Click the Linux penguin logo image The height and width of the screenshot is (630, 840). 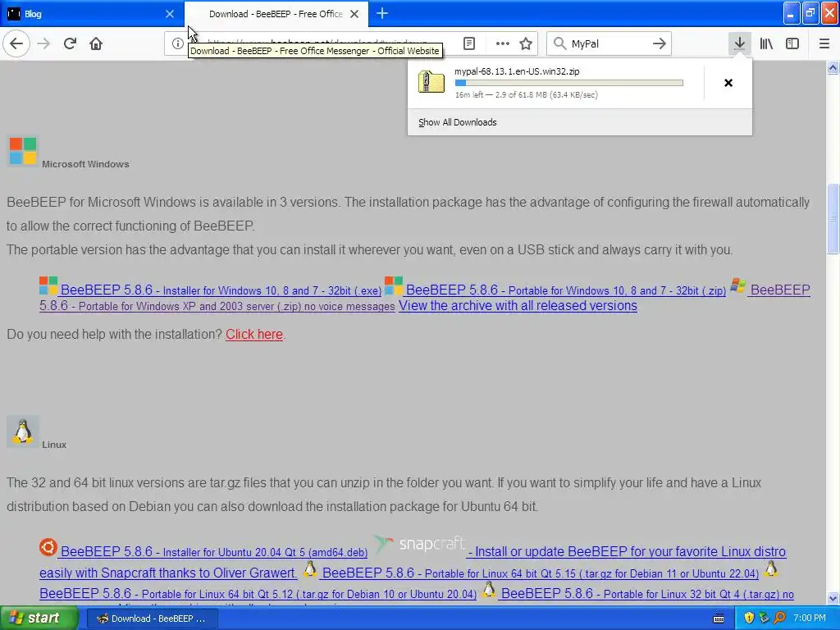pyautogui.click(x=22, y=431)
